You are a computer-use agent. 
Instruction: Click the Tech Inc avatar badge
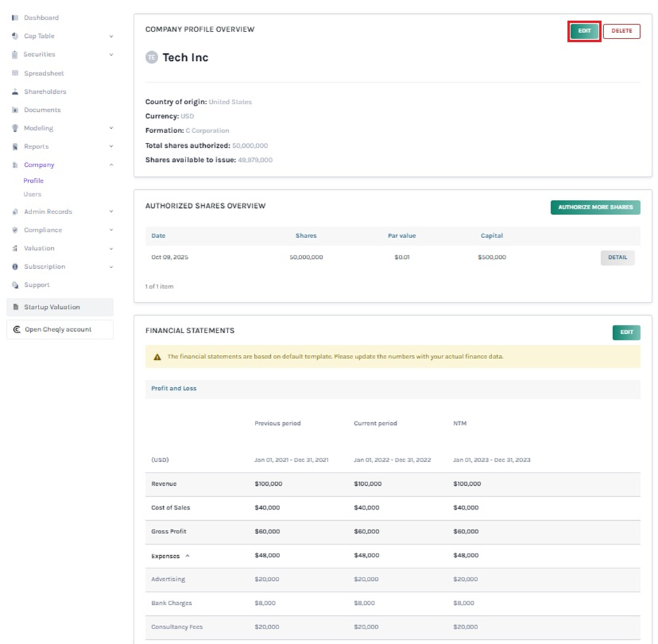152,57
